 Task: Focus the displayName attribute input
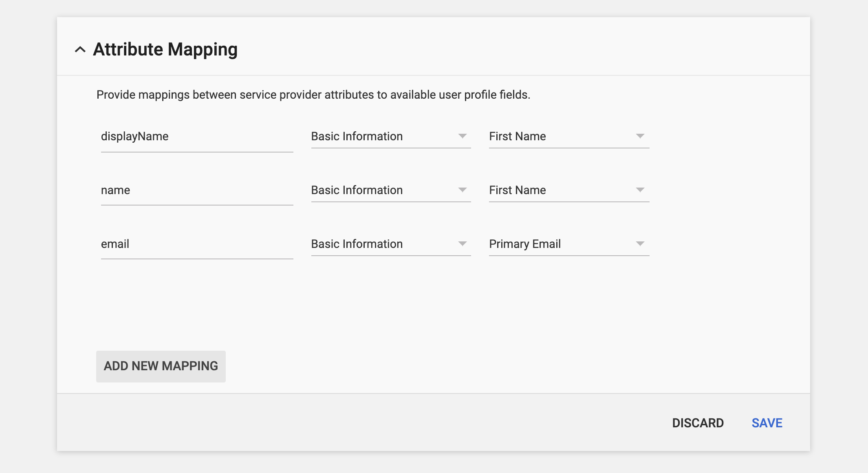click(196, 137)
